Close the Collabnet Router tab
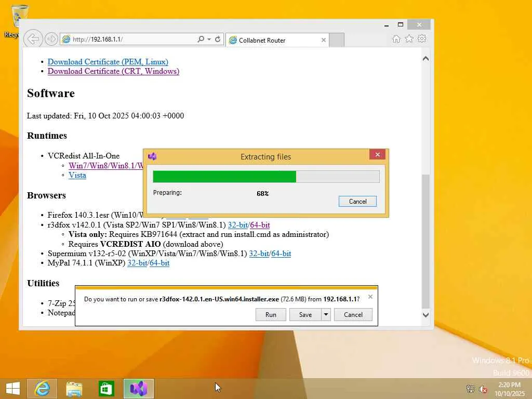The height and width of the screenshot is (399, 532). [x=323, y=40]
